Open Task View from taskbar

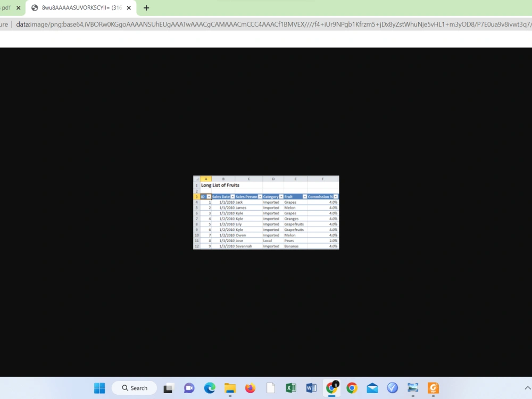168,388
